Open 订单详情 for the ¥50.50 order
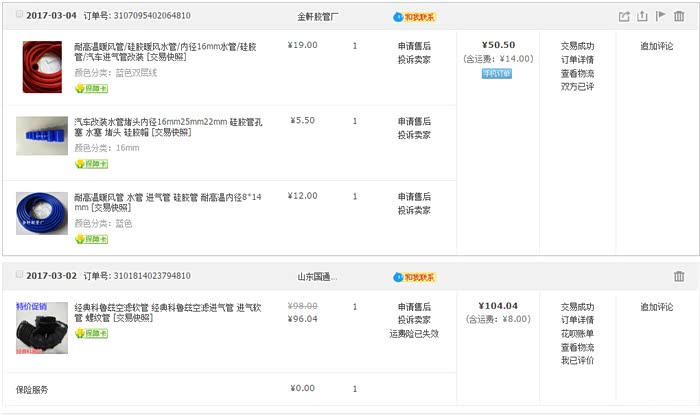 [x=577, y=59]
